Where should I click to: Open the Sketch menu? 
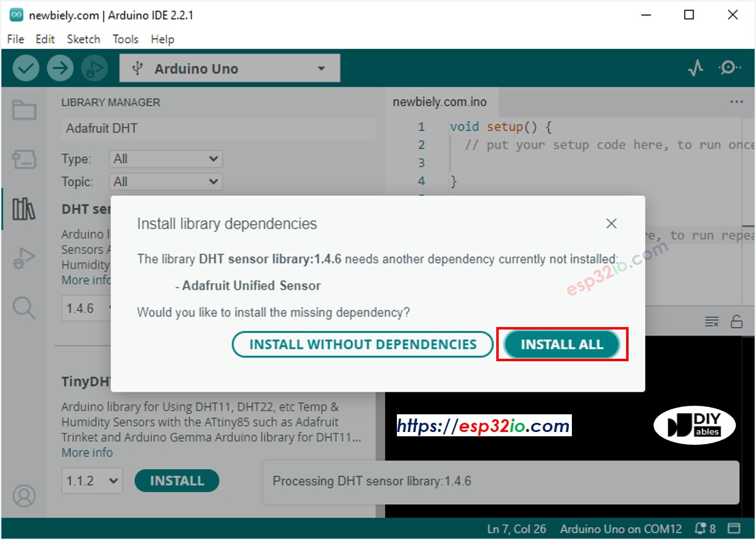click(x=84, y=39)
